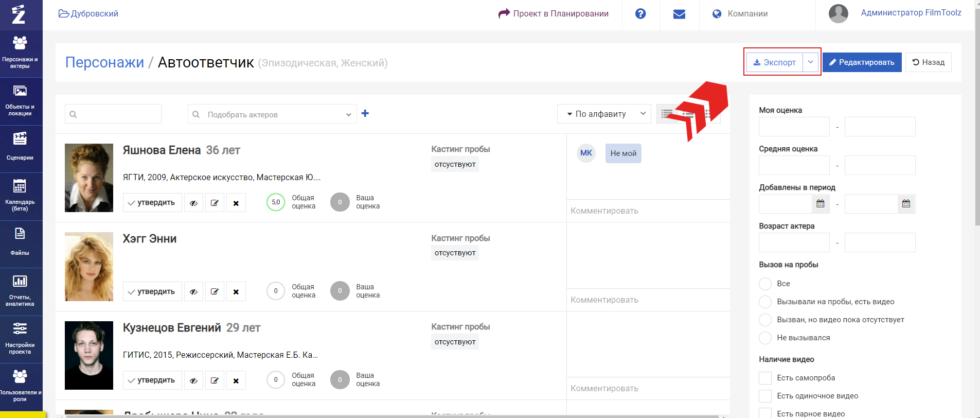This screenshot has width=980, height=418.
Task: Open Кузнецов Евгений actor name
Action: click(x=172, y=328)
